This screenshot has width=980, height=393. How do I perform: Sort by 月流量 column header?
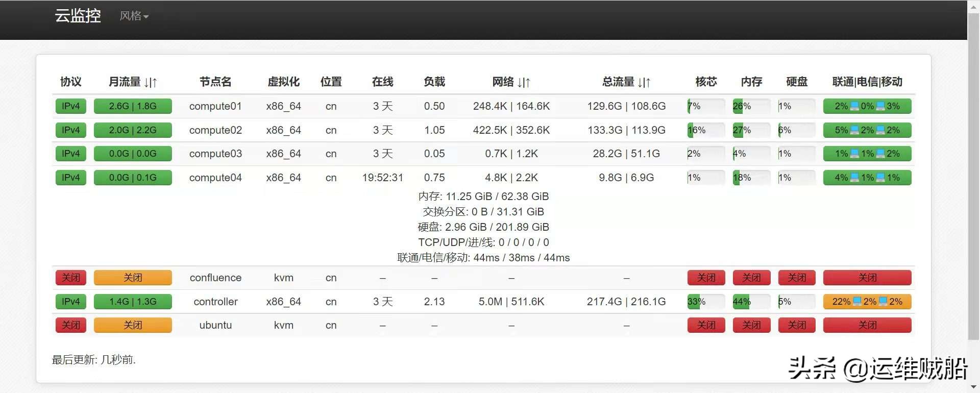click(x=133, y=82)
